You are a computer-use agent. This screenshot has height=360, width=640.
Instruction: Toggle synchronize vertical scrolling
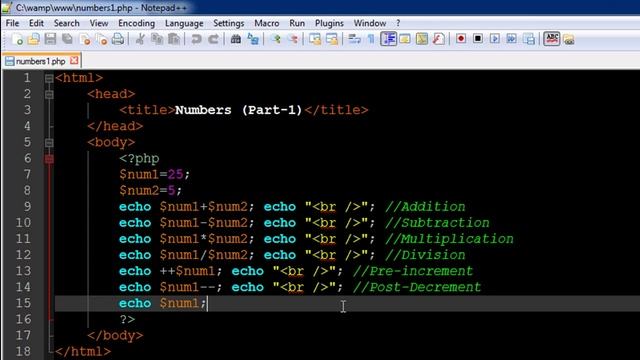tap(315, 39)
